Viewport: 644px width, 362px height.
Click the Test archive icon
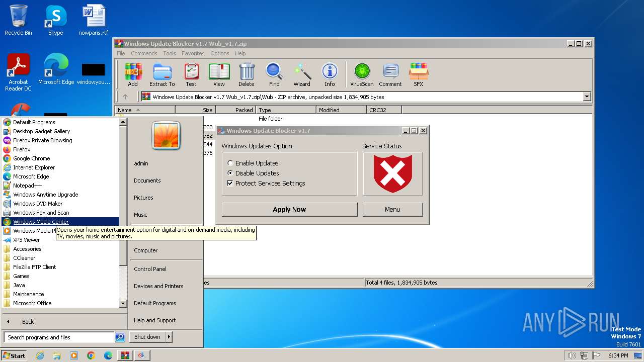point(191,74)
